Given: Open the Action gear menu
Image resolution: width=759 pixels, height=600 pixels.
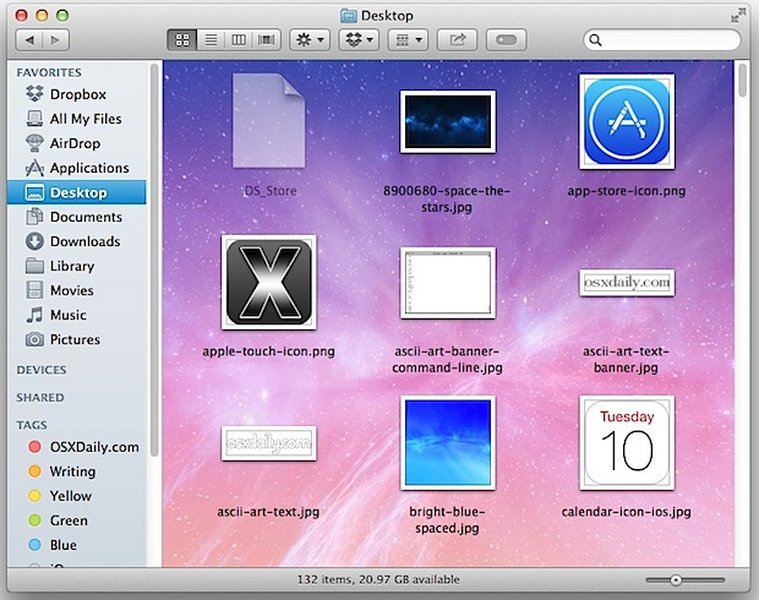Looking at the screenshot, I should [310, 40].
